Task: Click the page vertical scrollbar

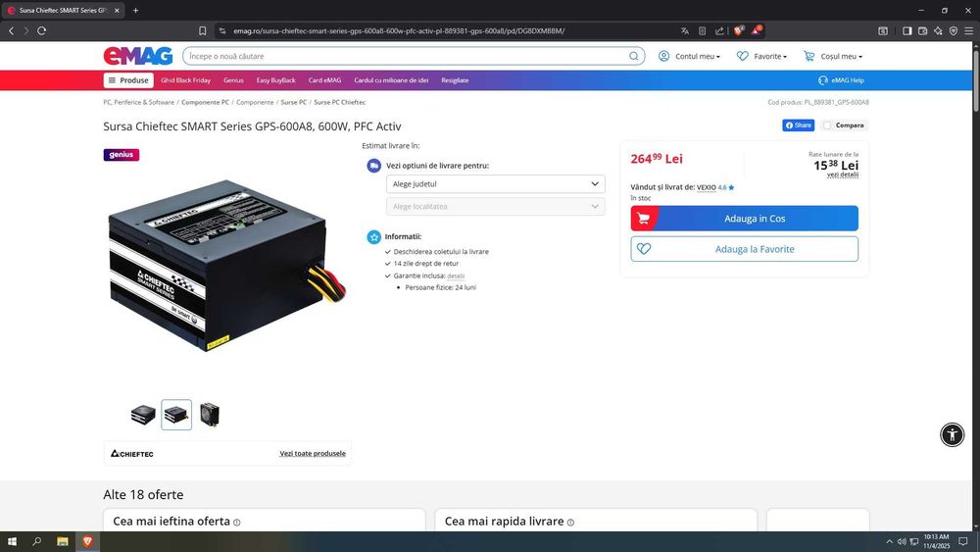Action: [x=976, y=81]
